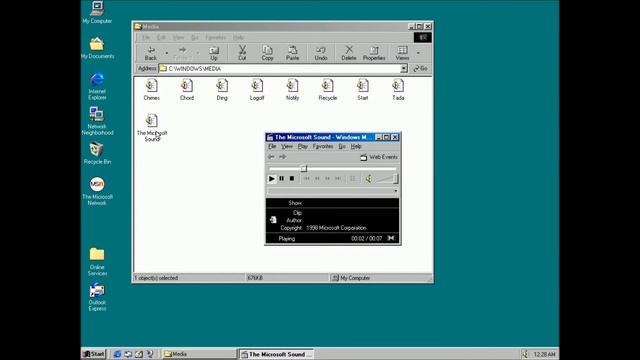Open Properties from the toolbar
Viewport: 640px width, 360px height.
tap(374, 53)
